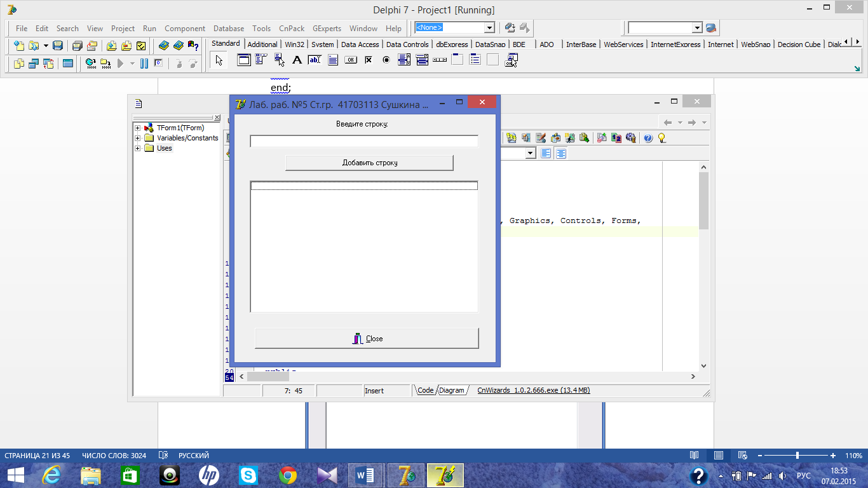Switch to the Win32 palette tab
868x488 pixels.
click(x=295, y=44)
